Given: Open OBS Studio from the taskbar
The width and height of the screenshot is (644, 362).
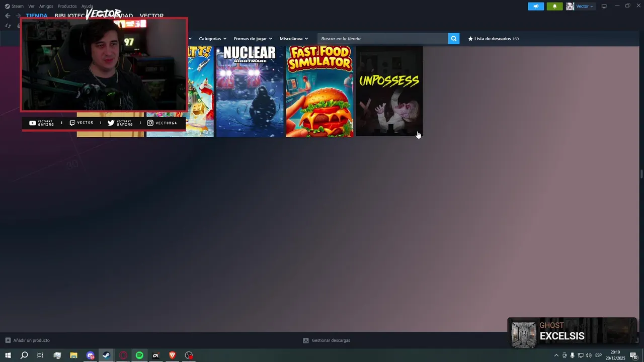Looking at the screenshot, I should point(189,355).
